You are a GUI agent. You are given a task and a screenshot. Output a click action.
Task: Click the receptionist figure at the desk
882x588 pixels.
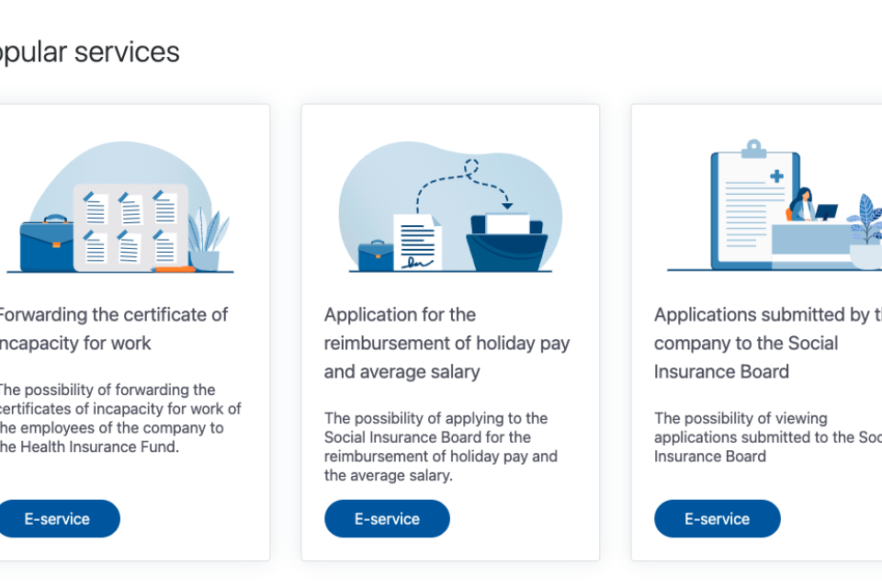click(801, 205)
